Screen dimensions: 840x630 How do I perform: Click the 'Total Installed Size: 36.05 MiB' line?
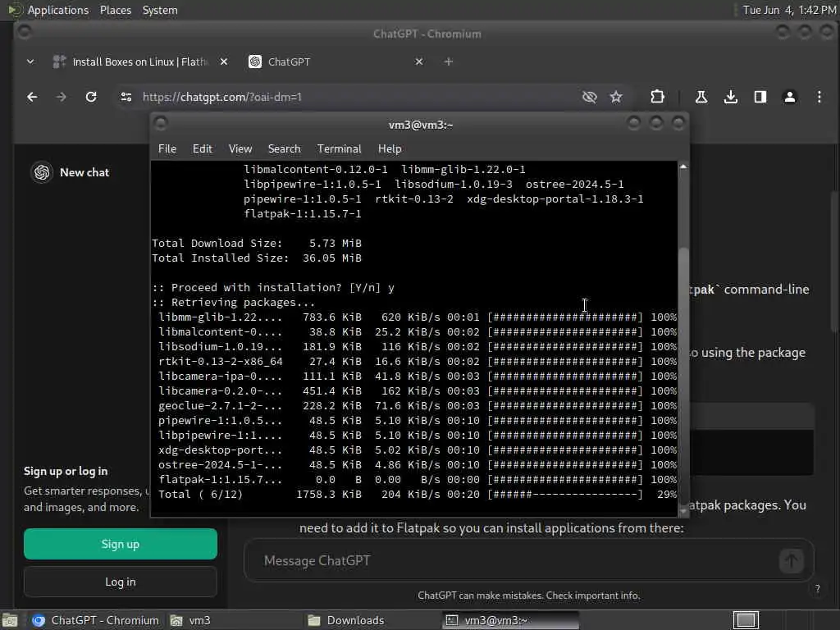point(257,258)
